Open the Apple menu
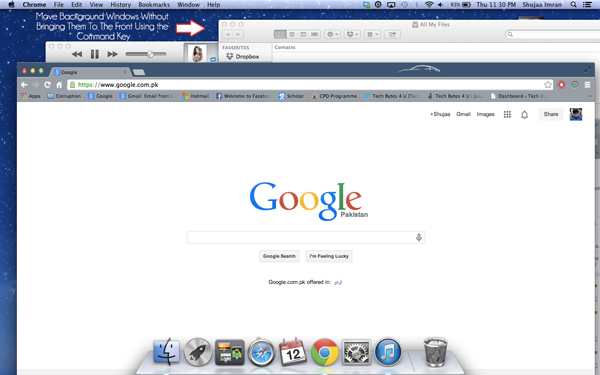600x375 pixels. (x=11, y=5)
